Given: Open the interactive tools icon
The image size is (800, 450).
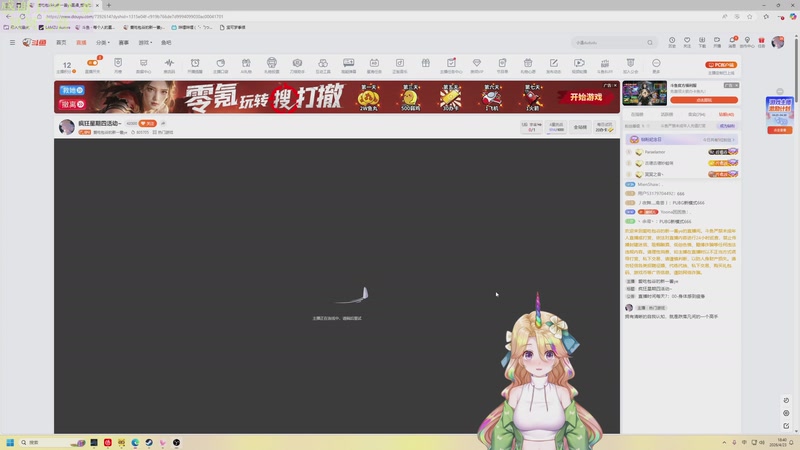Looking at the screenshot, I should coord(323,65).
